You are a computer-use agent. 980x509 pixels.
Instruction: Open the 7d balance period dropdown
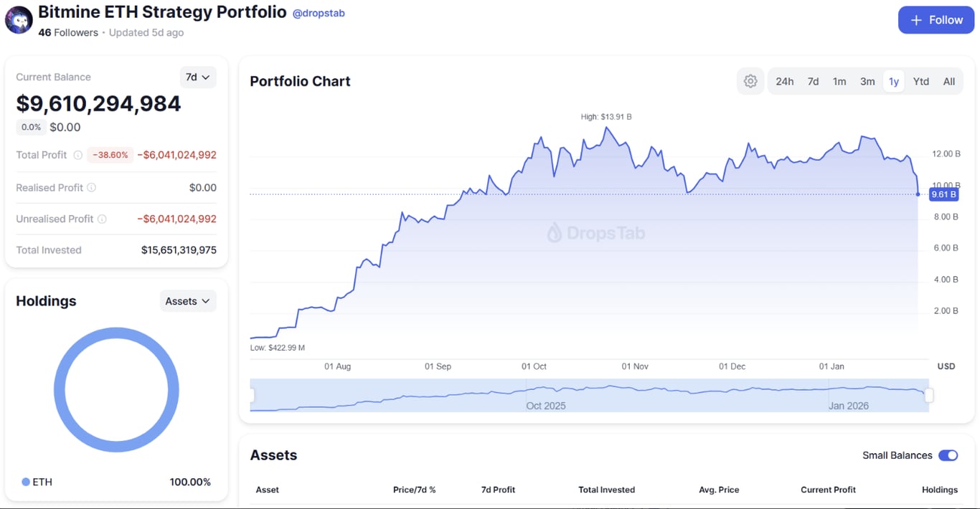[x=198, y=77]
